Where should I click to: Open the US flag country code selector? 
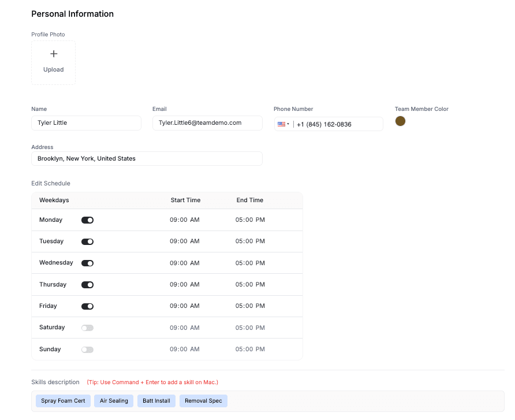pos(283,124)
